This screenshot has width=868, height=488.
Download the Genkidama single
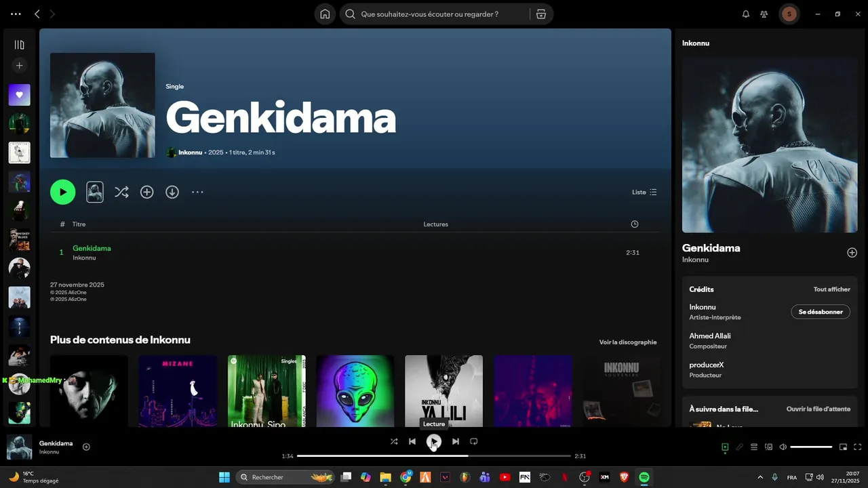(x=172, y=192)
